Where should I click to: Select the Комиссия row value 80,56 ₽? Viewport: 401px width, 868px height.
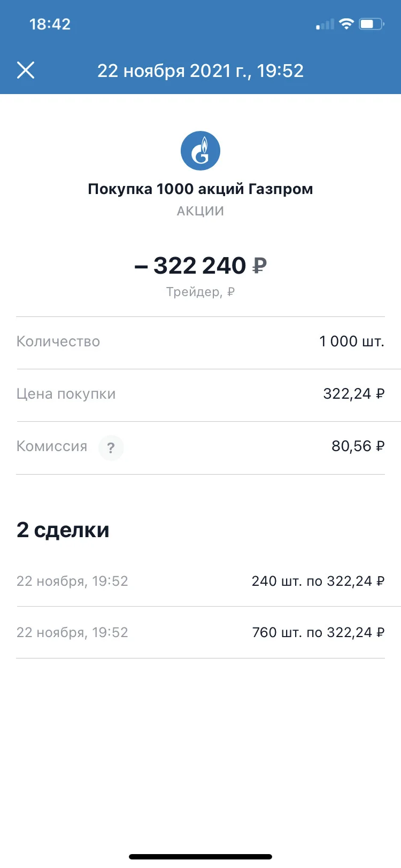click(358, 446)
